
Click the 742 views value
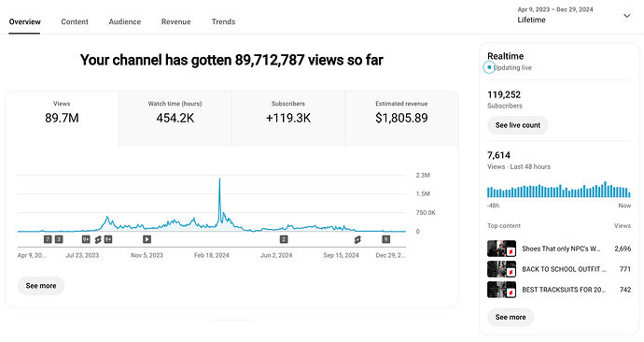coord(625,290)
